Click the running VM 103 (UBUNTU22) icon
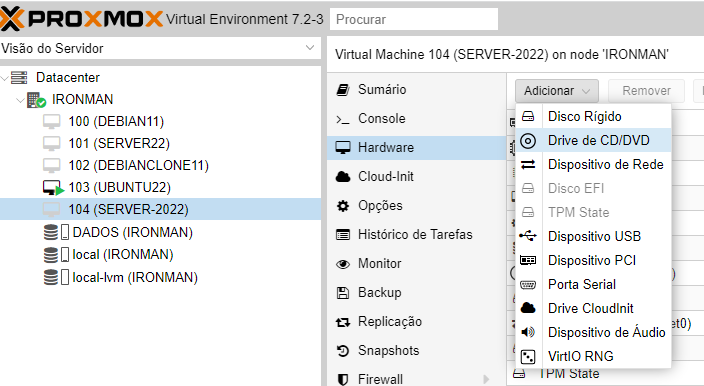704x386 pixels. click(53, 188)
